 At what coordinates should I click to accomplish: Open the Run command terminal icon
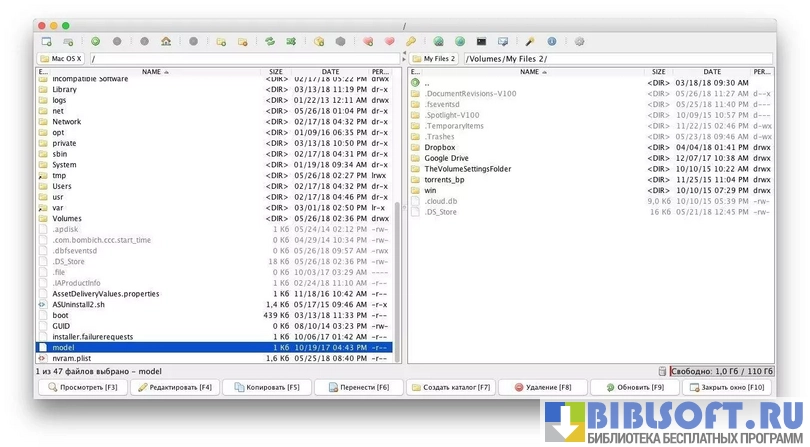coord(481,42)
